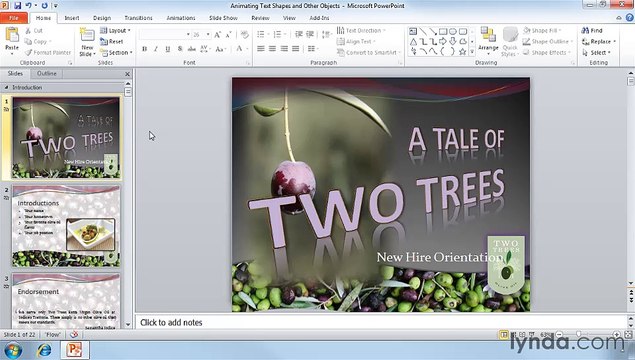Toggle Bold formatting

(145, 49)
